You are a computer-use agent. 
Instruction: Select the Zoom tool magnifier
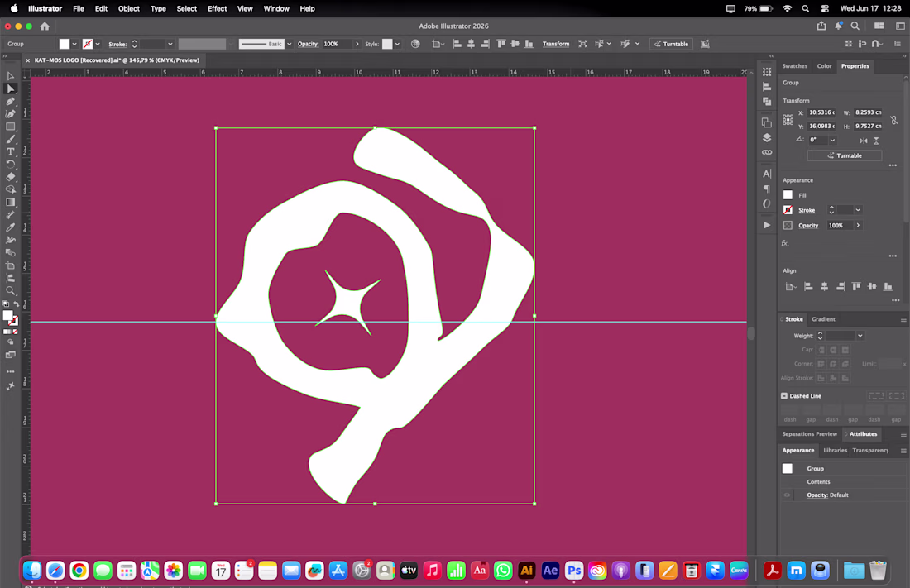(11, 291)
